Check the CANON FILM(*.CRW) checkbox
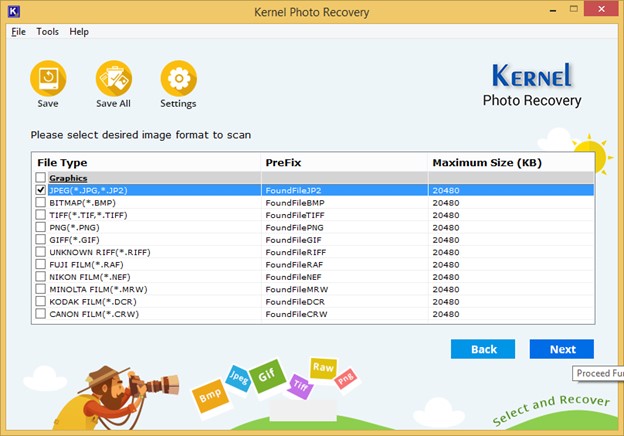Image resolution: width=624 pixels, height=436 pixels. click(41, 313)
